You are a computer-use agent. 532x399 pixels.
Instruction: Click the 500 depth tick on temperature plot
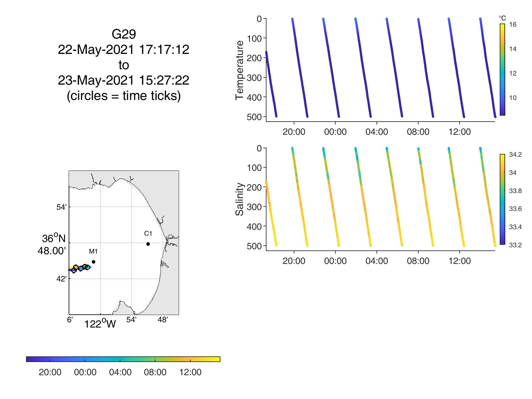coord(255,117)
